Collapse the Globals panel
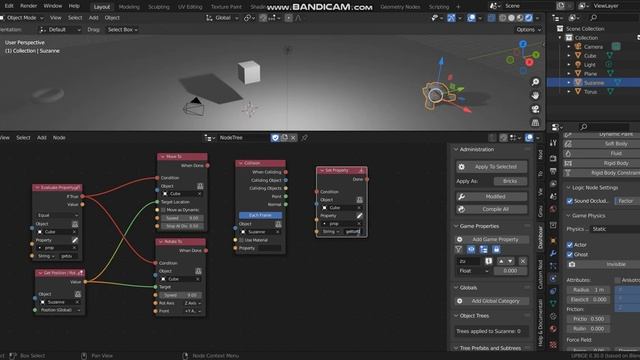The width and height of the screenshot is (640, 360). [x=456, y=288]
